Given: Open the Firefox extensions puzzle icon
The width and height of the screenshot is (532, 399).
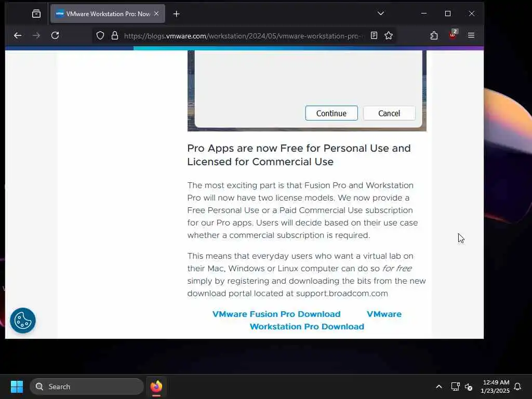Looking at the screenshot, I should (x=434, y=35).
